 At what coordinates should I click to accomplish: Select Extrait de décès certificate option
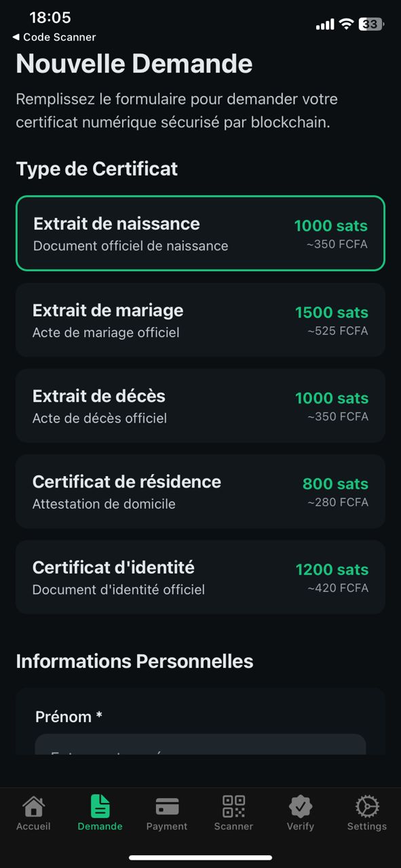[x=200, y=406]
